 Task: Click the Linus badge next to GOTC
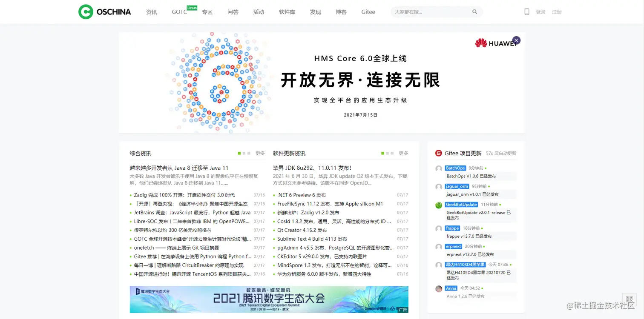pyautogui.click(x=192, y=8)
